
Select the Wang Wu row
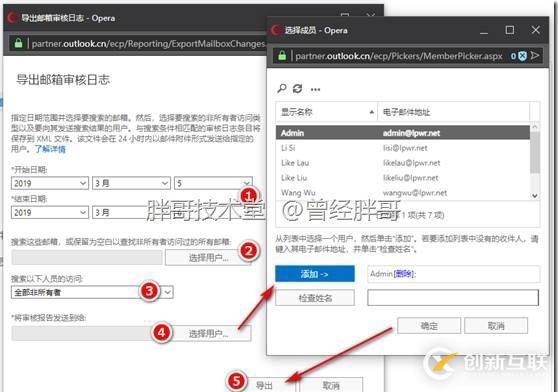[x=403, y=192]
